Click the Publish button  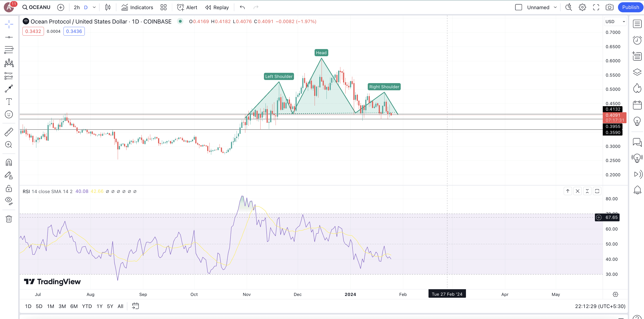tap(630, 7)
